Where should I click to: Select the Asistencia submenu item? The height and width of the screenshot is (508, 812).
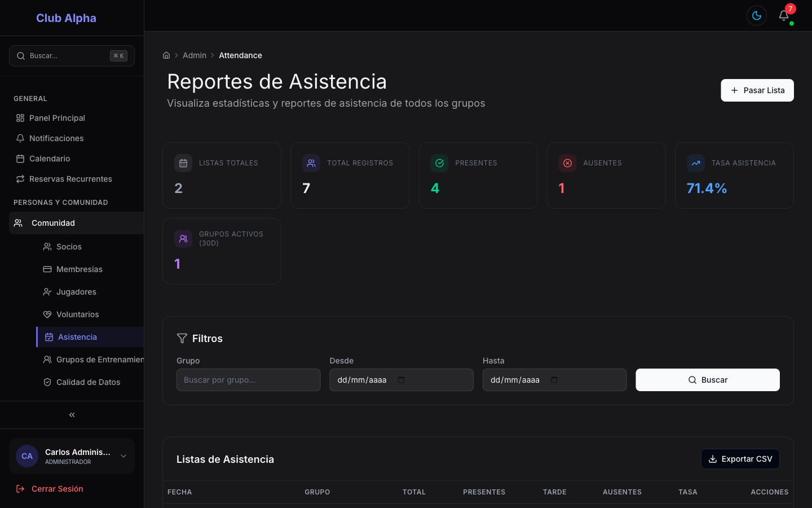click(x=90, y=337)
